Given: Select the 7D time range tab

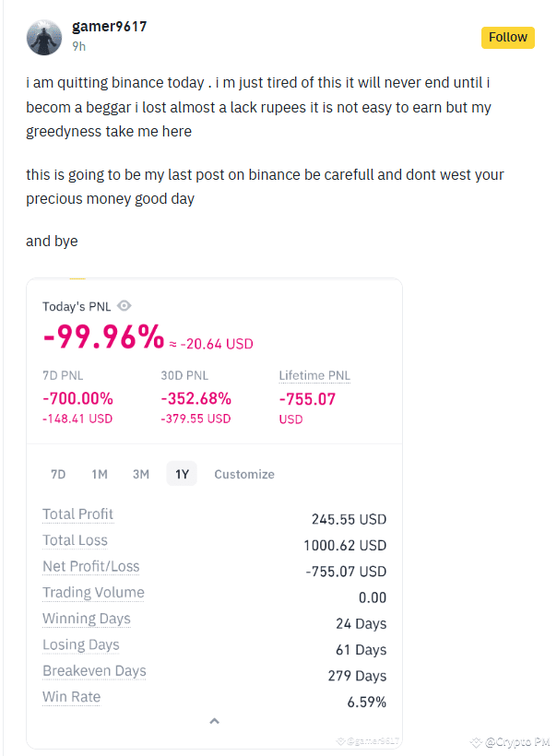Looking at the screenshot, I should coord(58,474).
